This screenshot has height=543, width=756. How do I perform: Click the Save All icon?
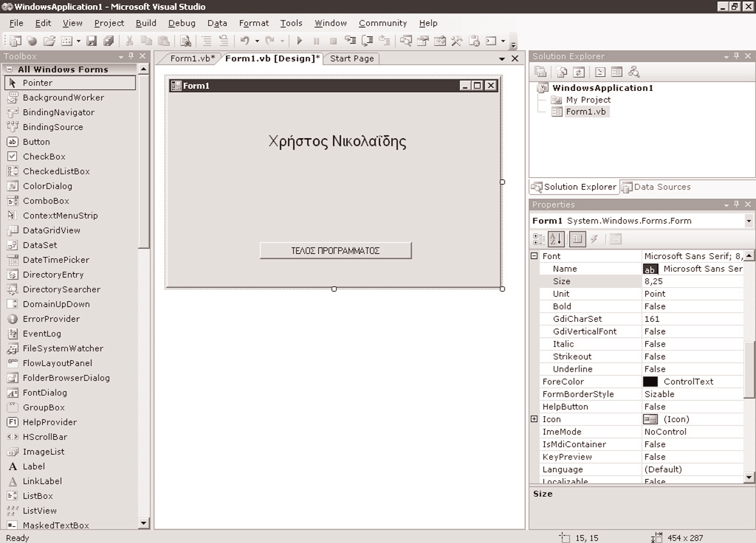point(108,41)
